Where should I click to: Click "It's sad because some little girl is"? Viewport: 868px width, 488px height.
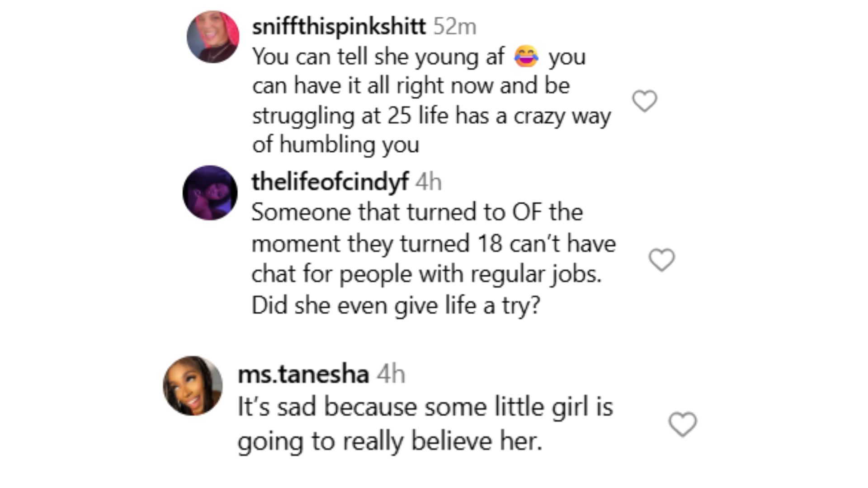point(425,407)
